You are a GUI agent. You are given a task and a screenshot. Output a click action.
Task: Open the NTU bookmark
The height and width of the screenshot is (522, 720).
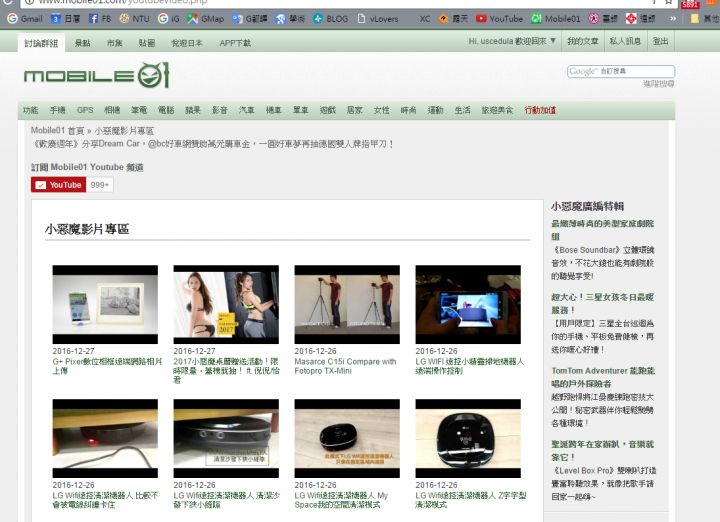pyautogui.click(x=135, y=18)
